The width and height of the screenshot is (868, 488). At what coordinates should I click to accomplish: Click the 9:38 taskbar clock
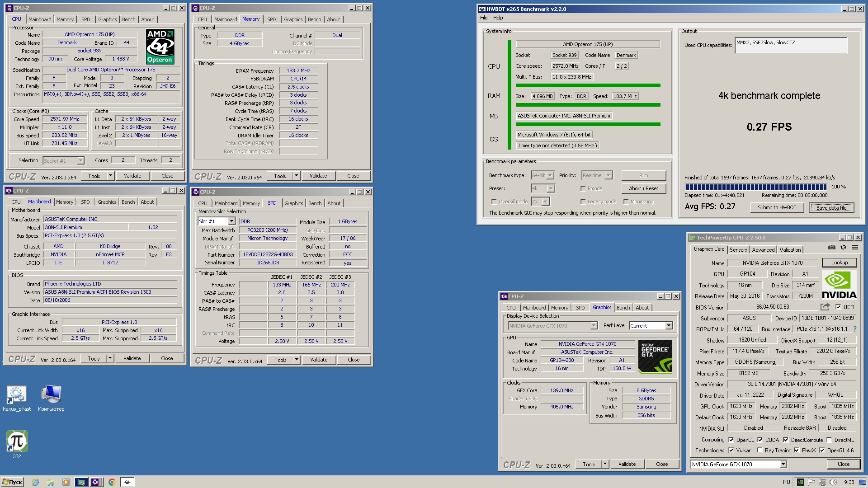[849, 482]
